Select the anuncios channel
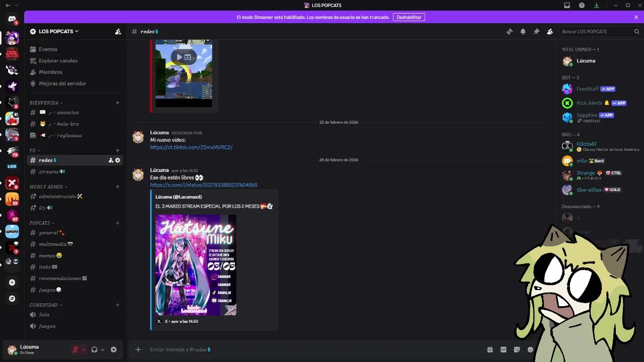Screen dimensions: 644x362 75,113
